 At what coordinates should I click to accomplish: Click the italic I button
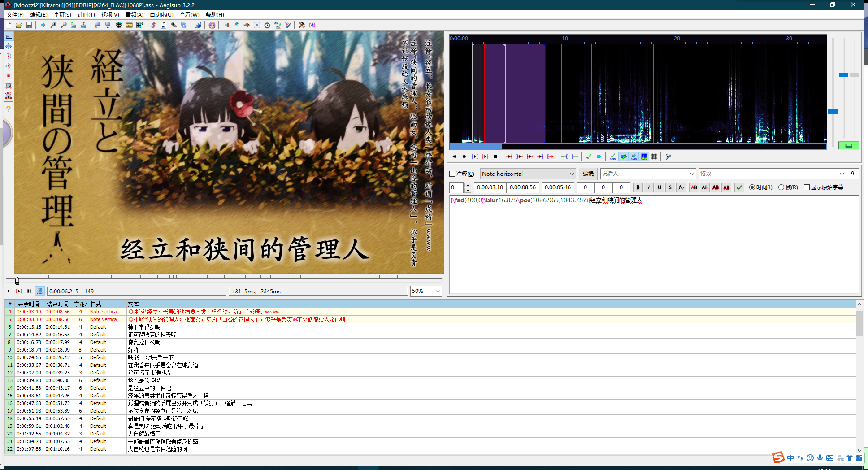[x=648, y=187]
